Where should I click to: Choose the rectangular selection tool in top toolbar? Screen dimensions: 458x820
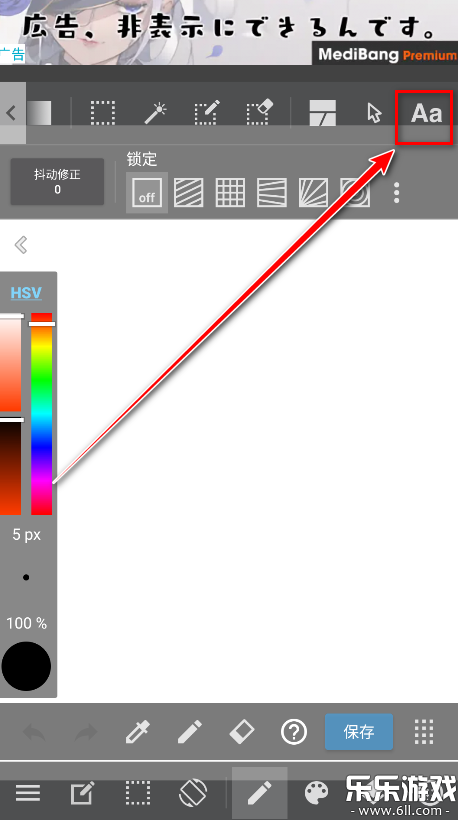pos(102,113)
